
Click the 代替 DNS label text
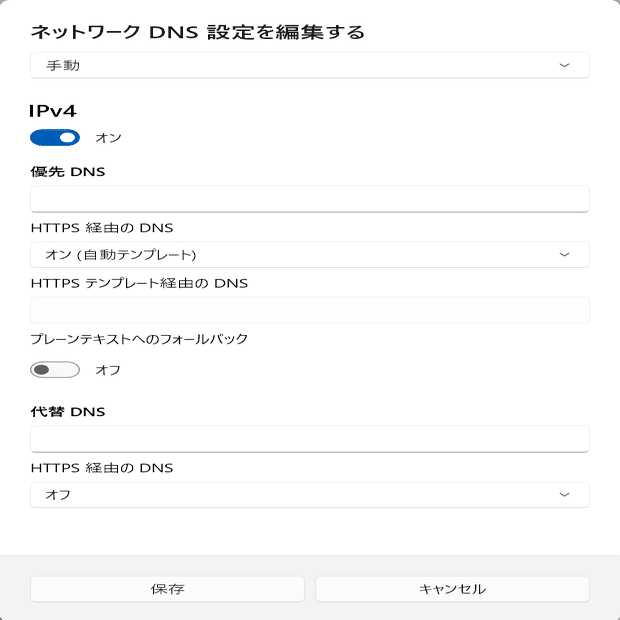point(68,411)
